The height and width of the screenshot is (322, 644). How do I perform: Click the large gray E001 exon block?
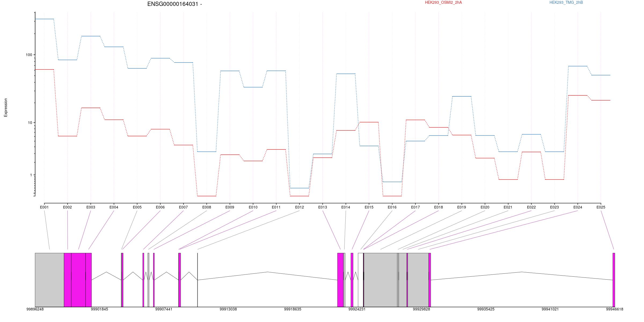point(49,280)
